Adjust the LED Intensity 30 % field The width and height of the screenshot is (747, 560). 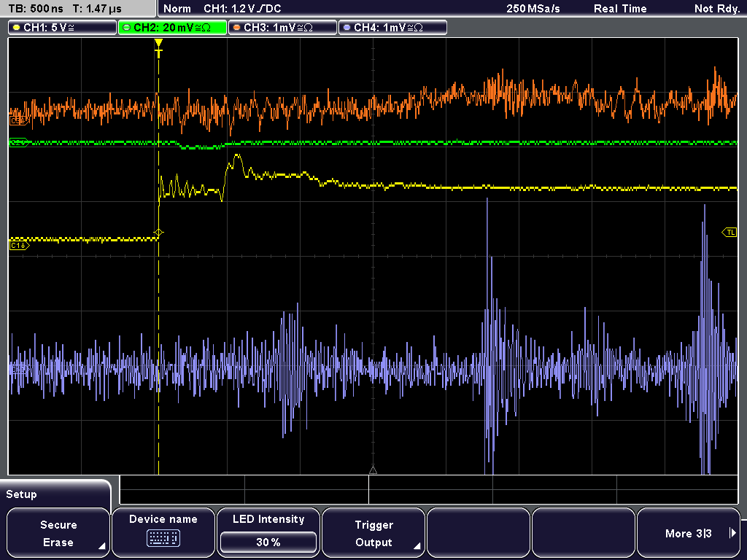click(268, 542)
